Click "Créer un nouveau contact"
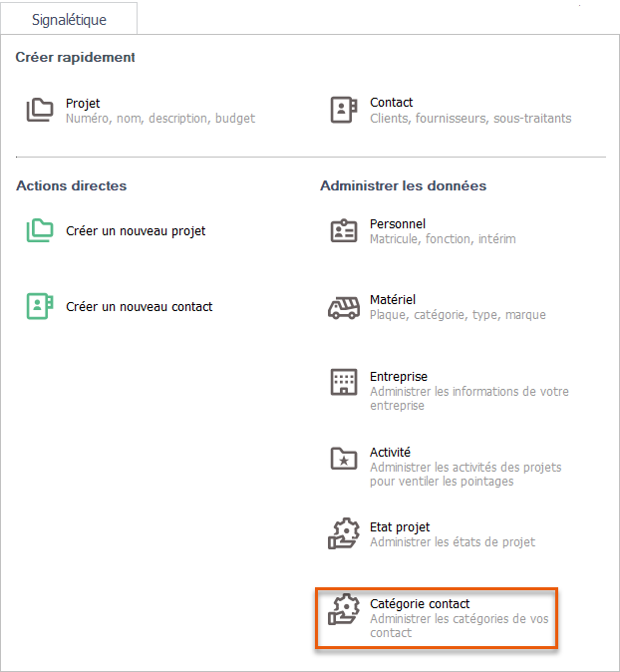The width and height of the screenshot is (620, 672). click(139, 307)
